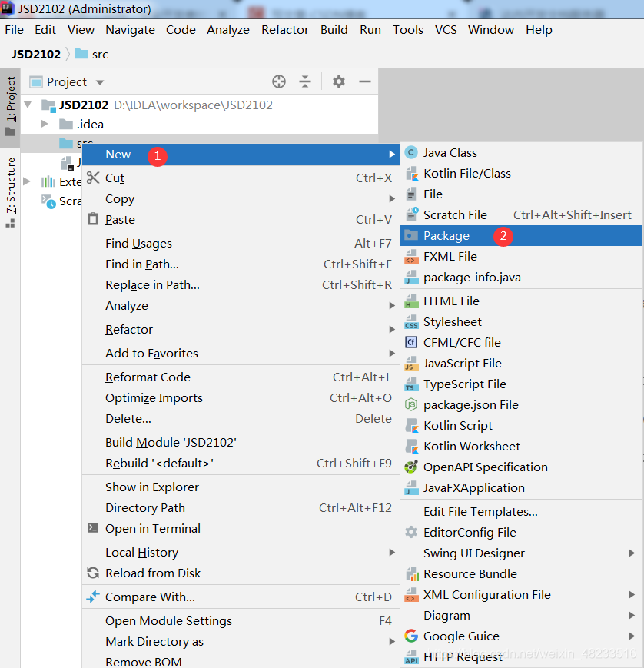The height and width of the screenshot is (668, 644).
Task: Choose JavaFXApplication
Action: click(x=521, y=488)
